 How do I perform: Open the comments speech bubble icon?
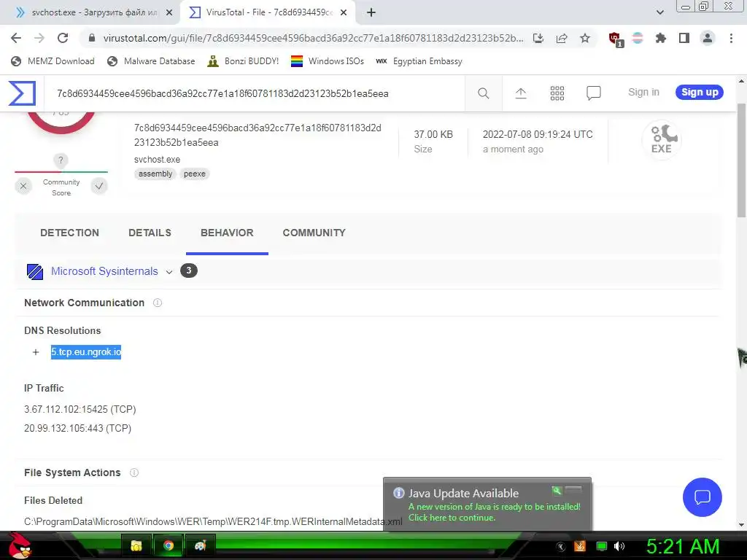[594, 93]
